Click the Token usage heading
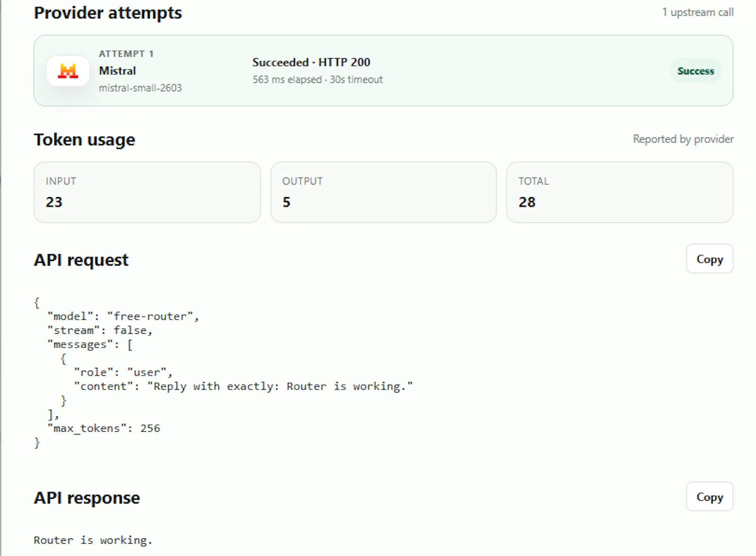Viewport: 756px width, 556px height. point(85,139)
